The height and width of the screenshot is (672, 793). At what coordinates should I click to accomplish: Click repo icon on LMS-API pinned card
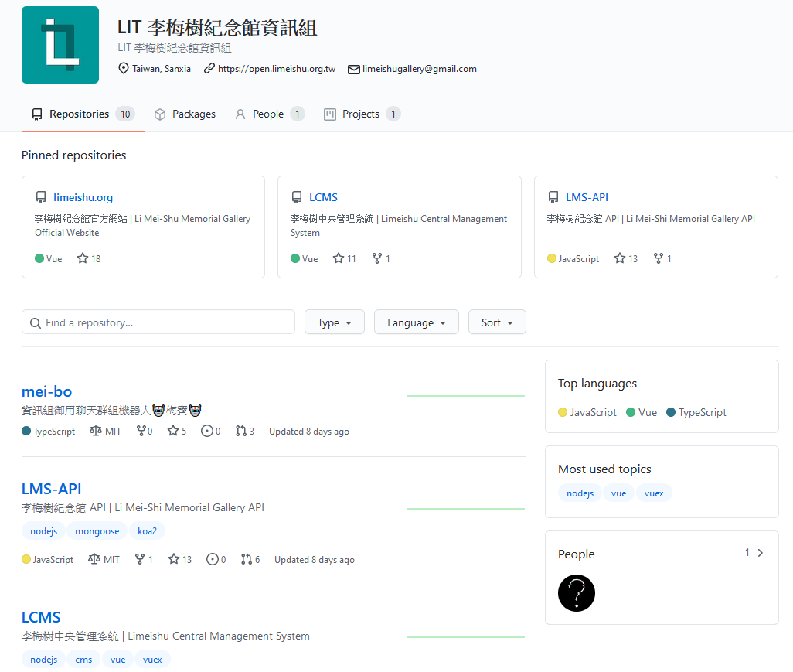tap(553, 197)
